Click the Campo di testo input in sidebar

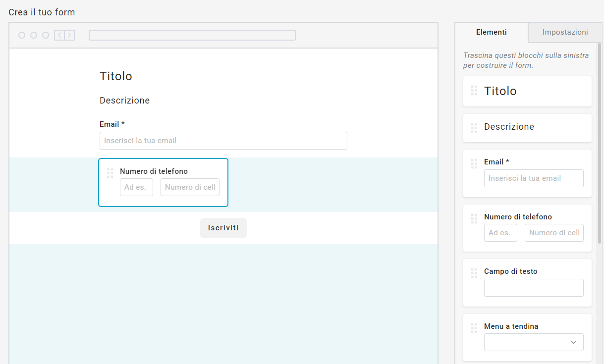[x=533, y=288]
